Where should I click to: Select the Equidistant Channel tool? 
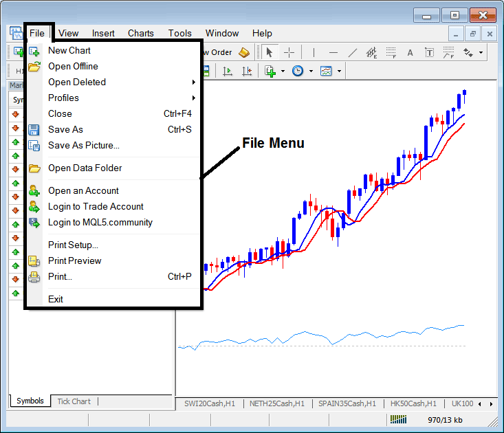coord(371,52)
